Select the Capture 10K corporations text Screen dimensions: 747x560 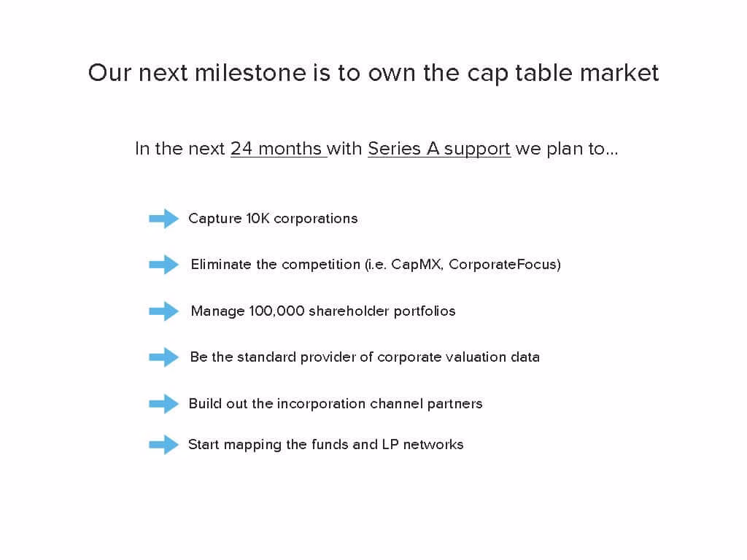273,219
